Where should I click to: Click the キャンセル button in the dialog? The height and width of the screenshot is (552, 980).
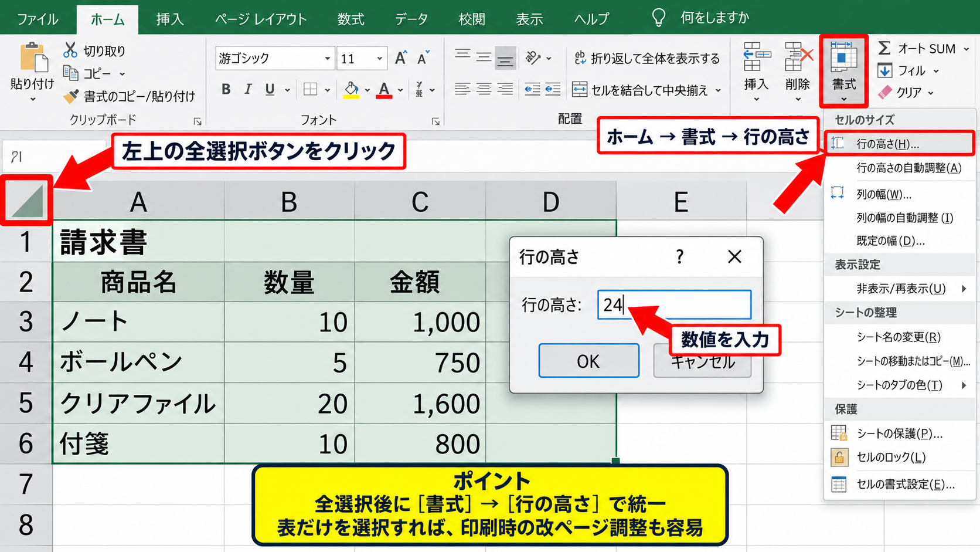tap(702, 361)
